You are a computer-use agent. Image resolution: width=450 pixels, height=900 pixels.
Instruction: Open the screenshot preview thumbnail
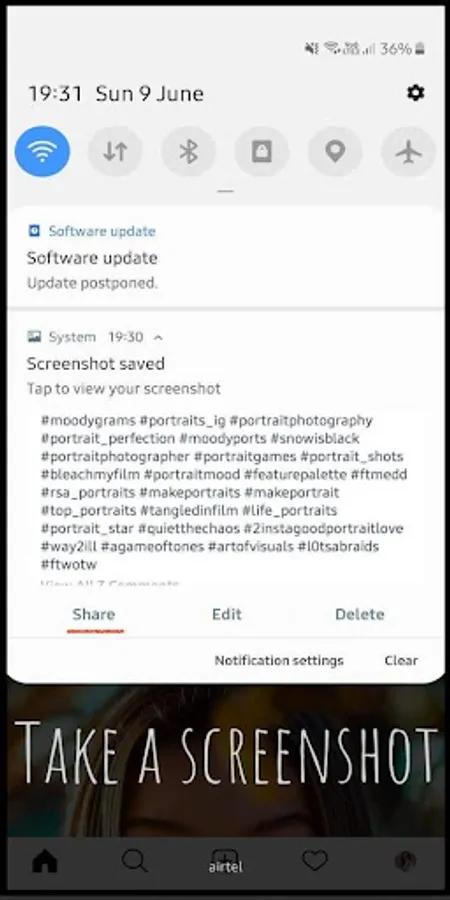[x=224, y=496]
